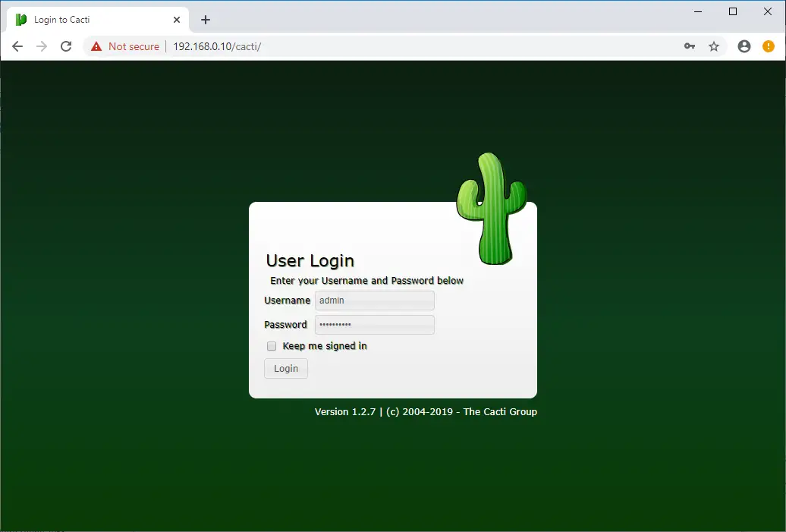This screenshot has height=532, width=786.
Task: Reload the Cacti login page
Action: [x=66, y=46]
